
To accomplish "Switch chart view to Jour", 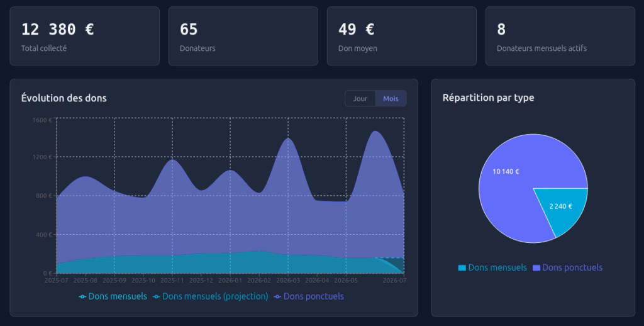I will point(360,99).
